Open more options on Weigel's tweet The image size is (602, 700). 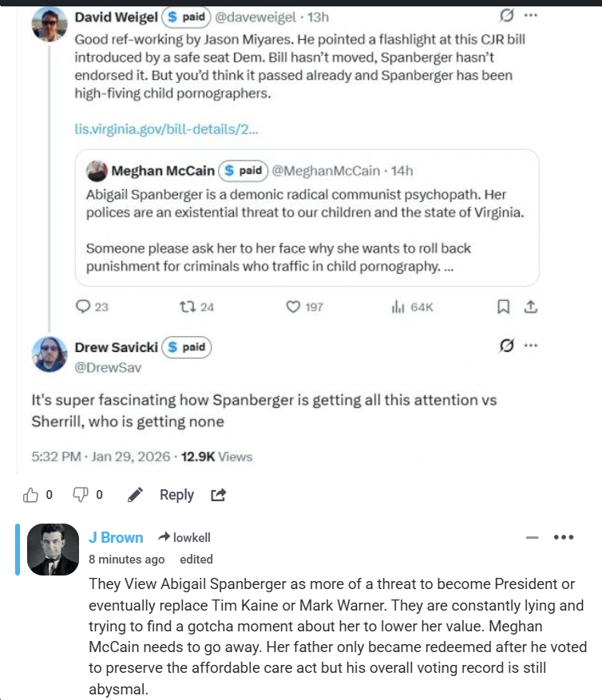click(530, 15)
